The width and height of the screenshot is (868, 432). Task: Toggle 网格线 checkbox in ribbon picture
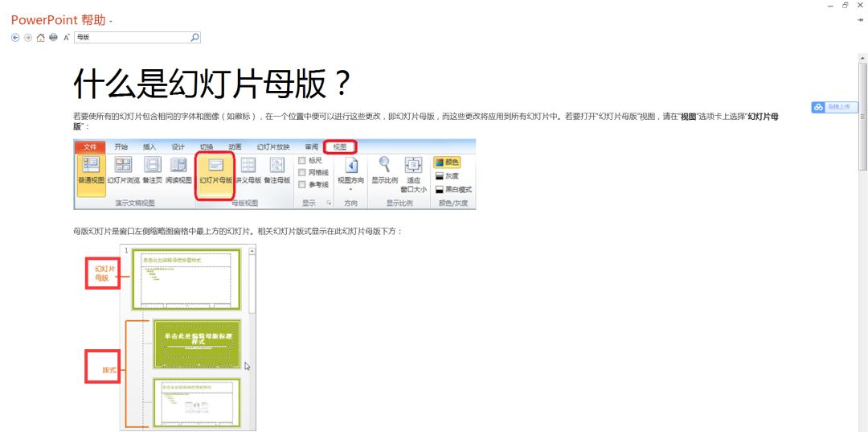(302, 173)
